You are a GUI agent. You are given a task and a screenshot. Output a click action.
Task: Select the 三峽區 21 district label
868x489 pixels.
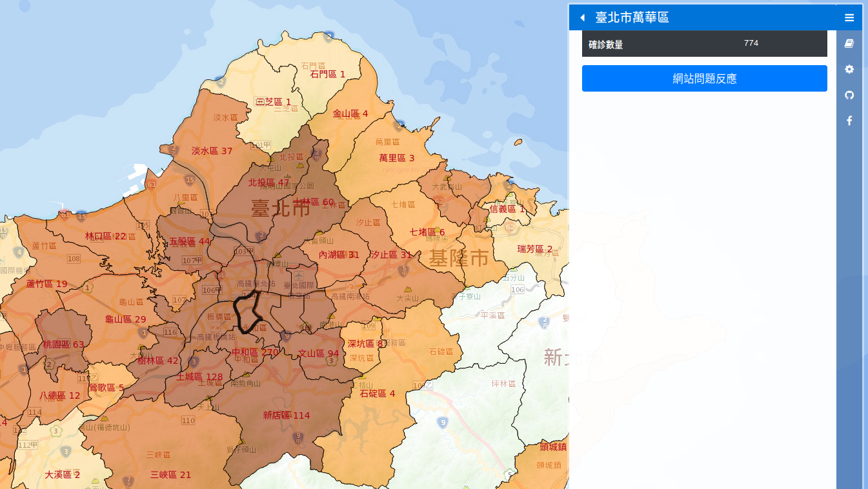point(171,475)
